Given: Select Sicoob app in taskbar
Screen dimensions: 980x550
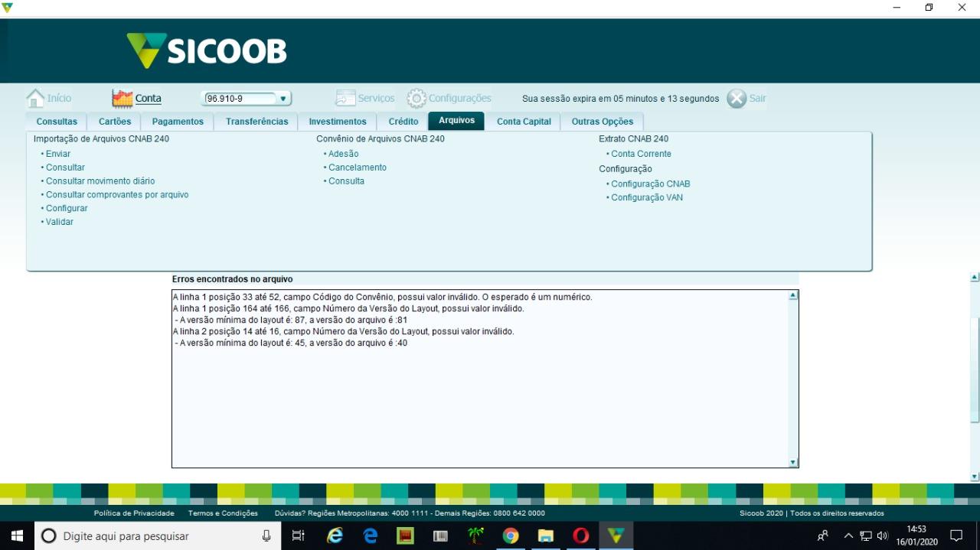Looking at the screenshot, I should (616, 535).
